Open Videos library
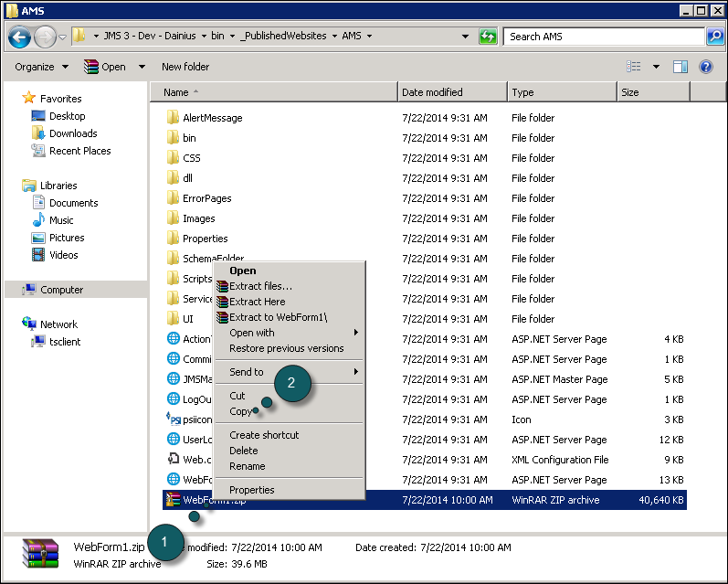 coord(63,255)
